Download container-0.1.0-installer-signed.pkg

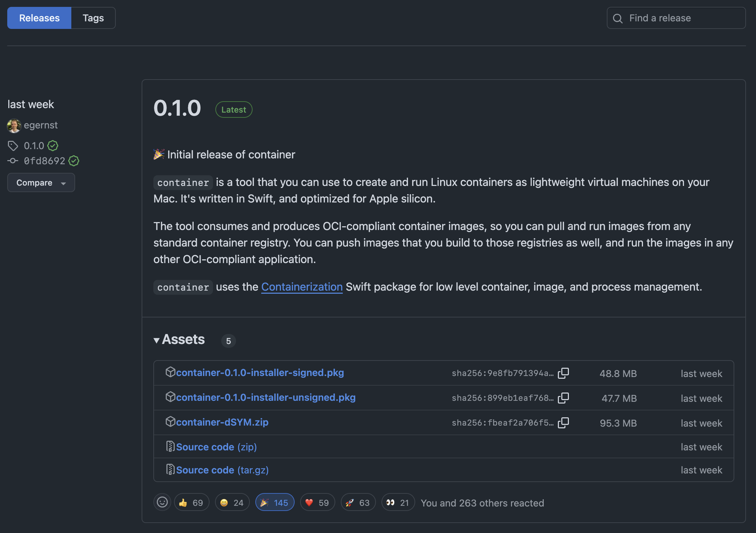(x=260, y=373)
